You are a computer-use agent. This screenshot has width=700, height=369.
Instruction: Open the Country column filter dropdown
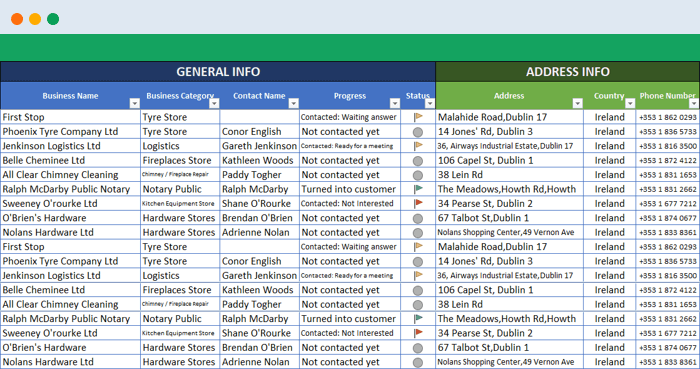coord(630,104)
